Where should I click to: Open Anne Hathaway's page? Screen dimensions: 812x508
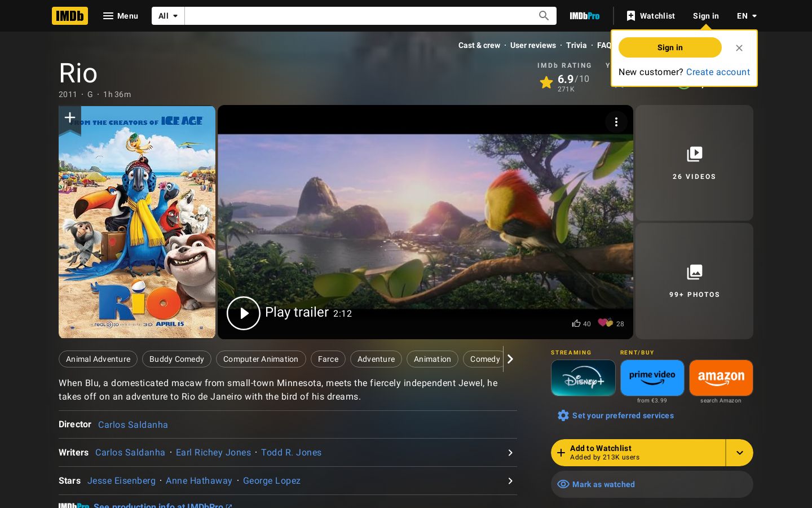pos(199,480)
